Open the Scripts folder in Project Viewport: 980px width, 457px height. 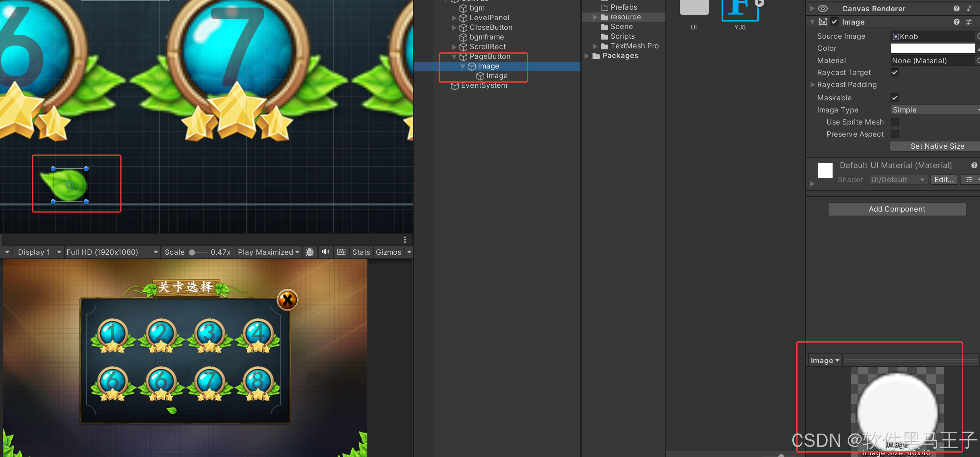point(622,36)
